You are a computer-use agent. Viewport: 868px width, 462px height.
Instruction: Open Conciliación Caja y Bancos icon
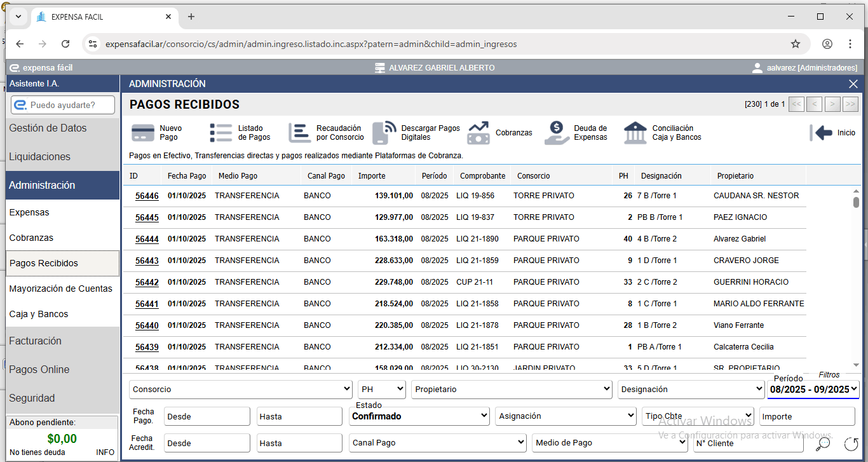click(x=635, y=133)
